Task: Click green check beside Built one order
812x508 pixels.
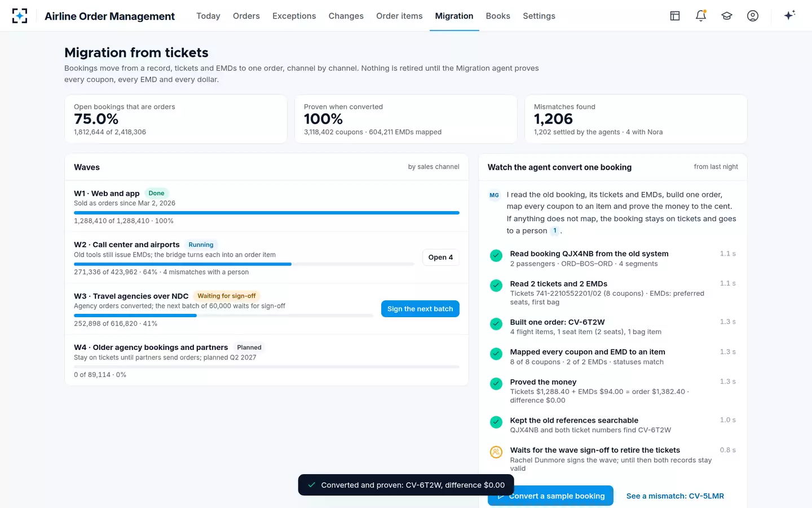Action: pyautogui.click(x=496, y=323)
